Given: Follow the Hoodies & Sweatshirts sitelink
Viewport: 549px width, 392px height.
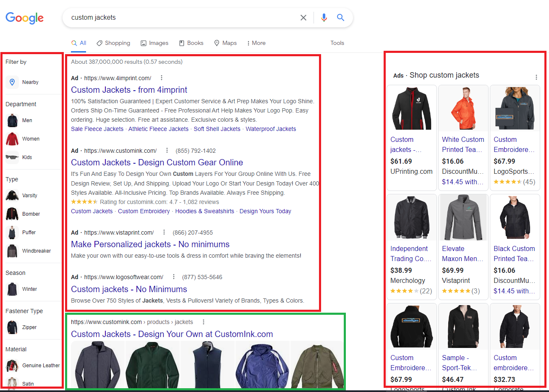Looking at the screenshot, I should coord(205,211).
